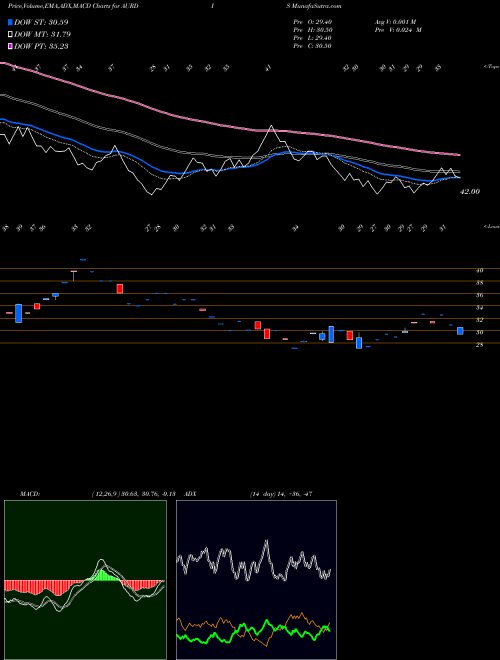500x660 pixels.
Task: Click the 'Pre O: 29.40' value
Action: pyautogui.click(x=313, y=22)
